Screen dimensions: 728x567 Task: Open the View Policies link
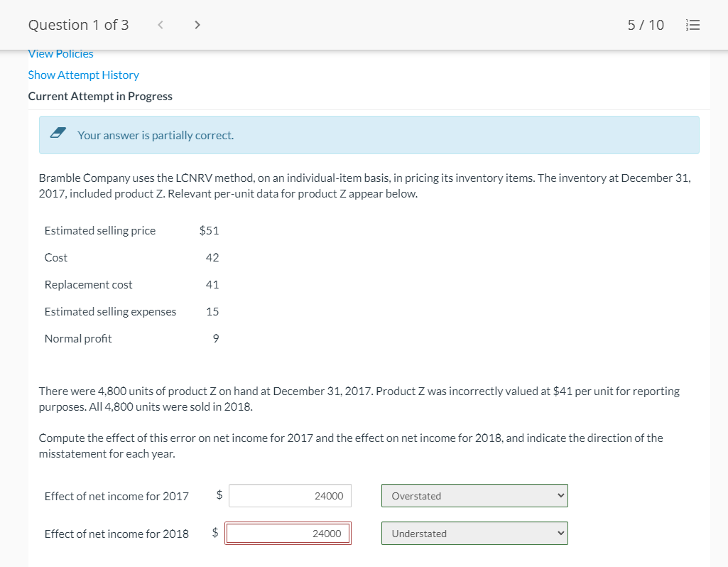[60, 53]
